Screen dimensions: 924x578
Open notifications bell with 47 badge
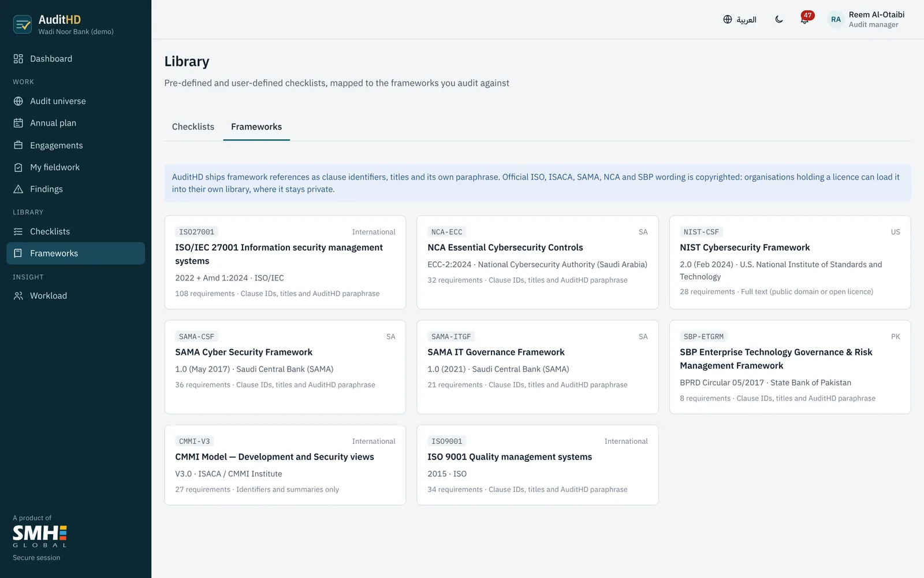[x=805, y=19]
